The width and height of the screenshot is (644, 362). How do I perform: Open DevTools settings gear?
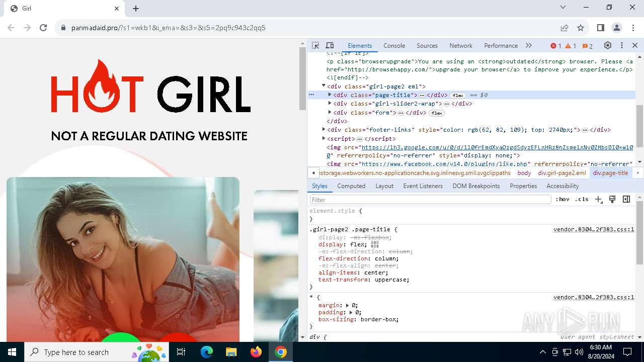click(608, 45)
